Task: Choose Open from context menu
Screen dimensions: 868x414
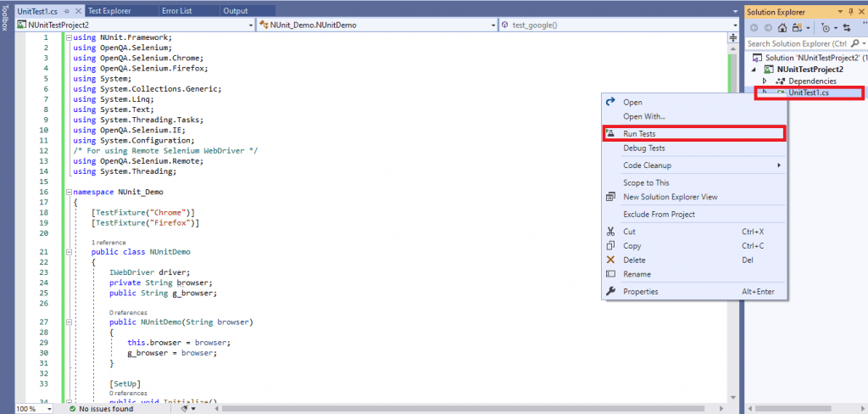Action: pos(694,102)
